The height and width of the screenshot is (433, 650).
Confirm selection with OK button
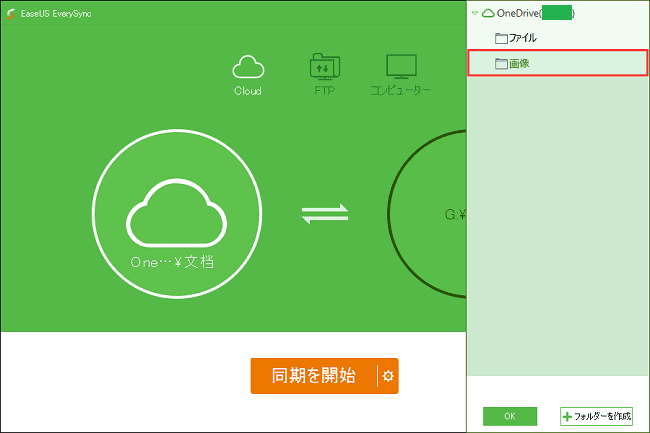(x=510, y=416)
